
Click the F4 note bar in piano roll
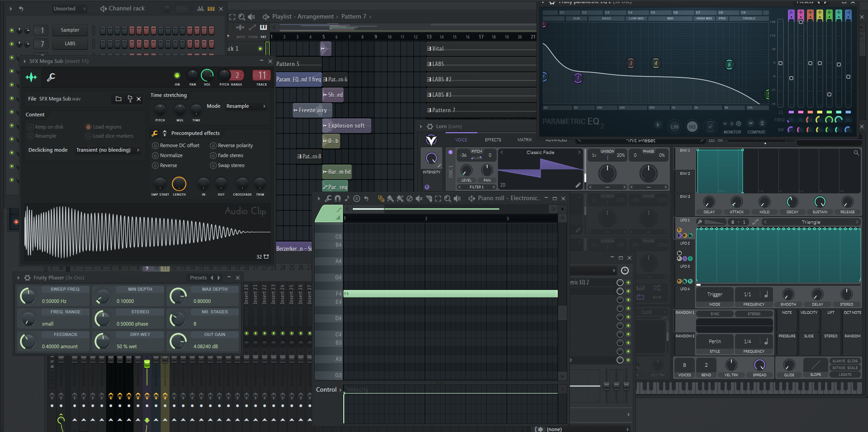pyautogui.click(x=451, y=294)
